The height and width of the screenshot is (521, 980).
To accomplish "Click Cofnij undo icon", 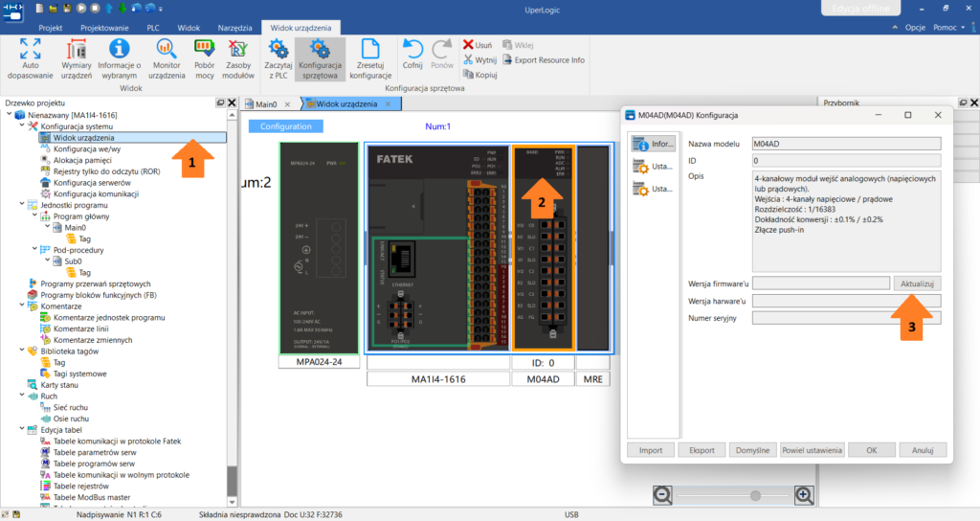I will point(412,54).
